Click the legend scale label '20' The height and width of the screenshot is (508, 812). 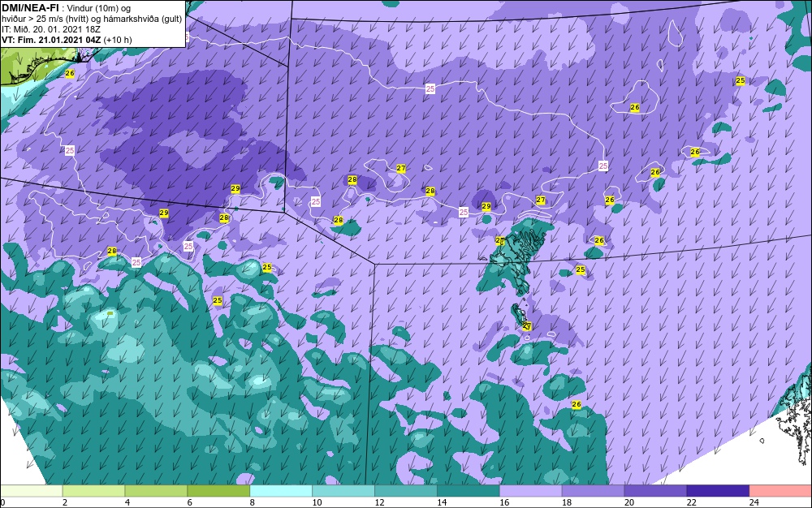[629, 502]
